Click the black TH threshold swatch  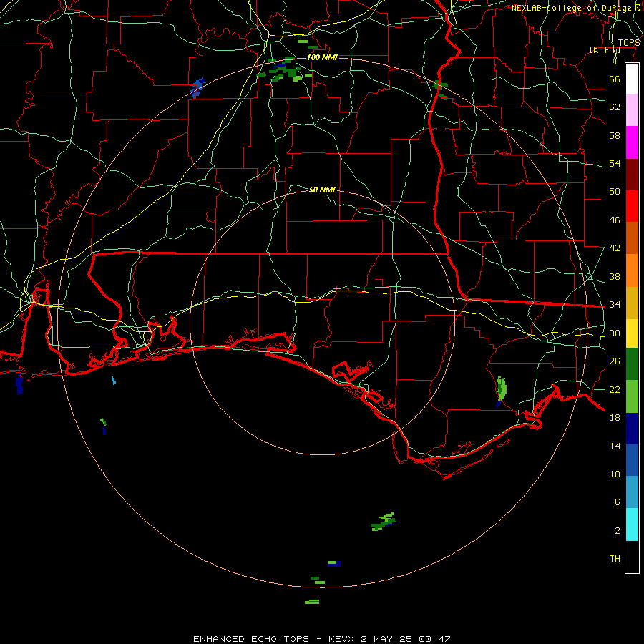(x=632, y=557)
